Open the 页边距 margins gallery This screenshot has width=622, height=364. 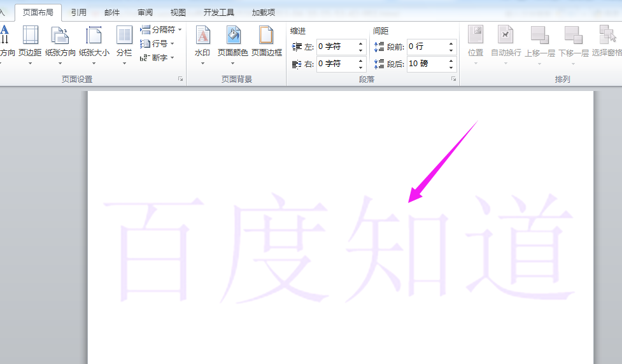pyautogui.click(x=30, y=45)
